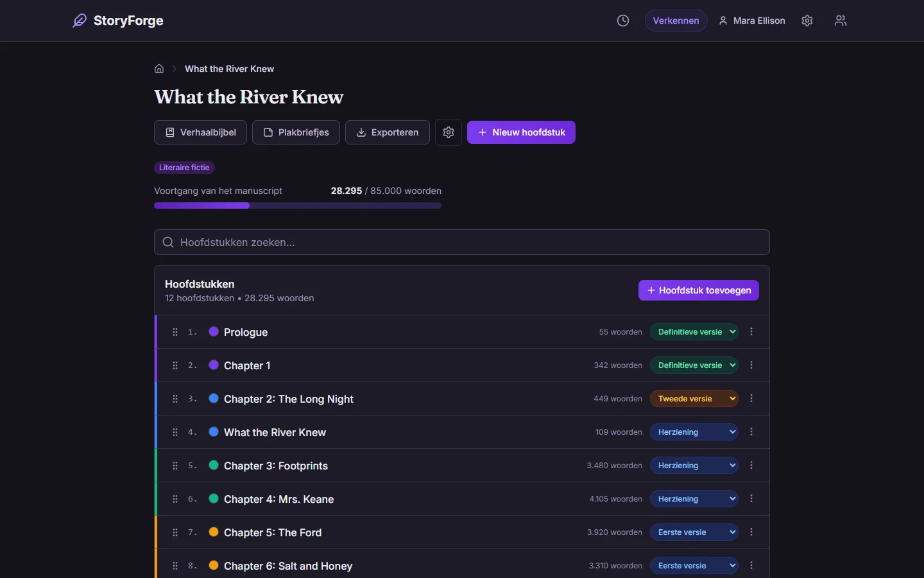Grab the drag handle of Prologue

click(175, 332)
